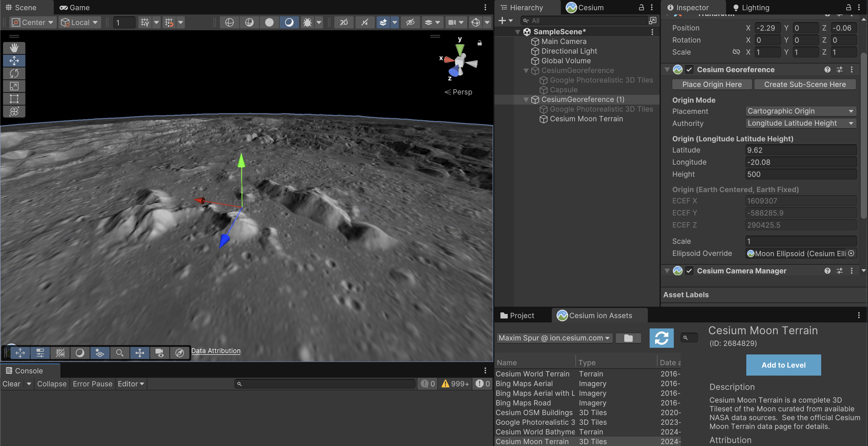Click the search-by-type icon in Hierarchy search
The height and width of the screenshot is (446, 868).
click(x=653, y=21)
